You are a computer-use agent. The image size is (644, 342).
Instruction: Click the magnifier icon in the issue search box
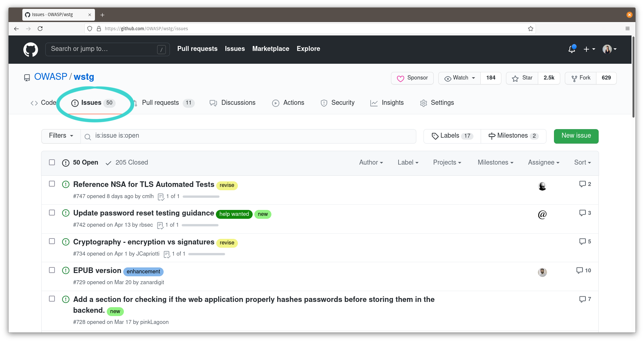(x=88, y=137)
